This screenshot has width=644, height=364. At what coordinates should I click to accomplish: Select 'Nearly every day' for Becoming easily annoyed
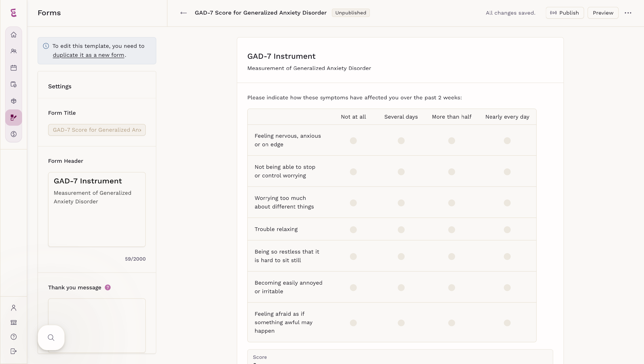[507, 287]
